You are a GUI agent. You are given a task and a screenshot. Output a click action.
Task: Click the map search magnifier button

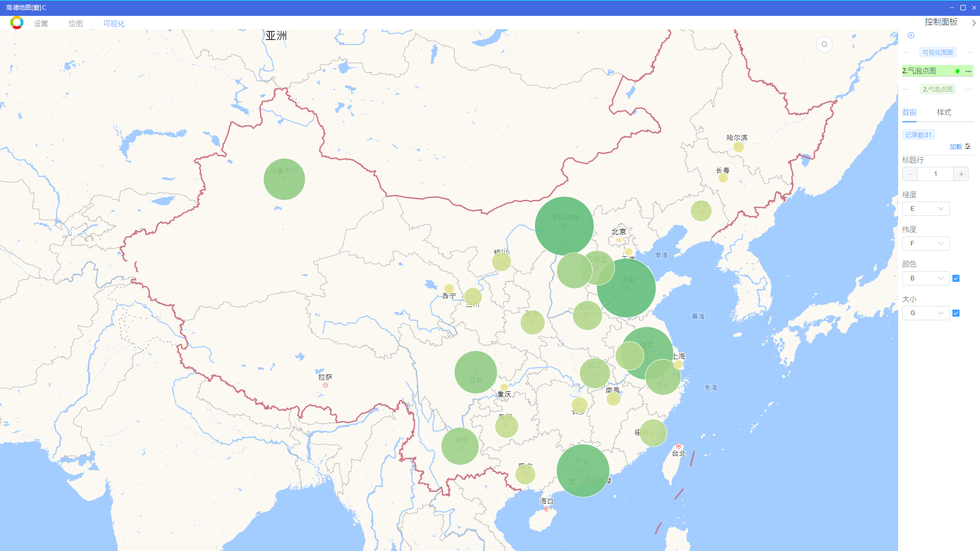click(825, 45)
